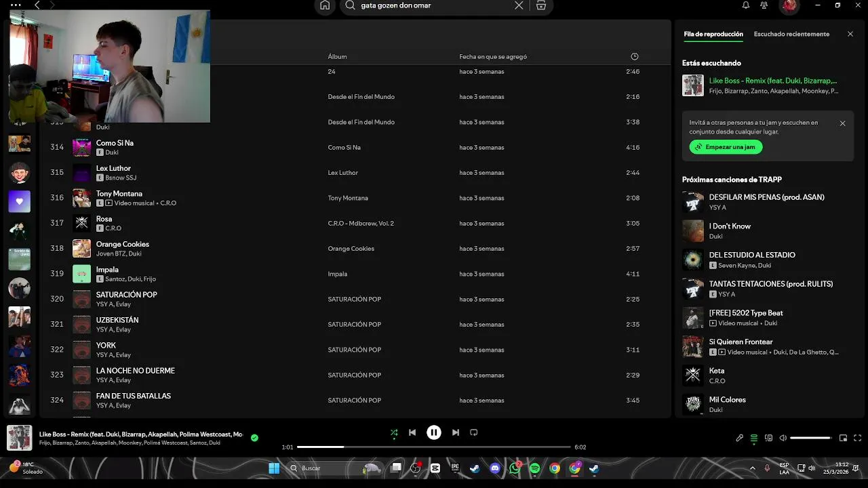Open Orange Cookies album link

coord(351,249)
